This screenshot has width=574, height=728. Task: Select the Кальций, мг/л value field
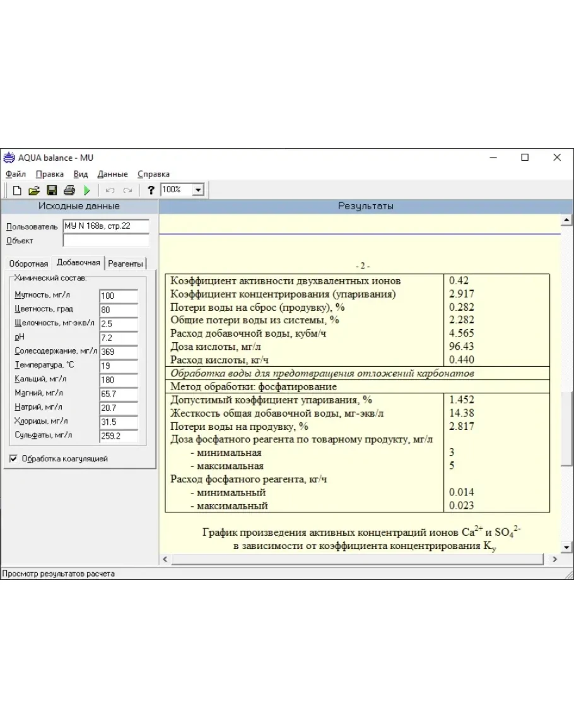[118, 379]
